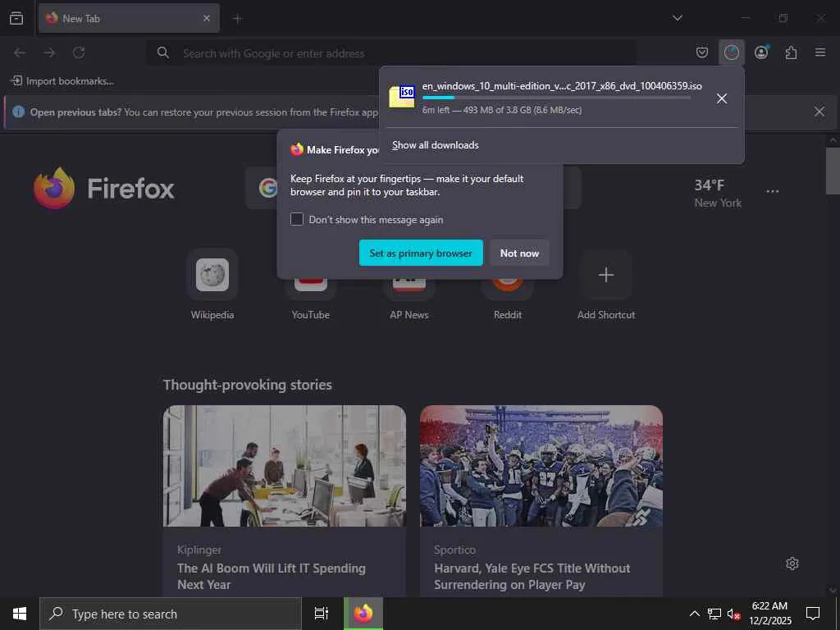Toggle the Downloads toolbar button
The width and height of the screenshot is (840, 630).
click(x=731, y=52)
